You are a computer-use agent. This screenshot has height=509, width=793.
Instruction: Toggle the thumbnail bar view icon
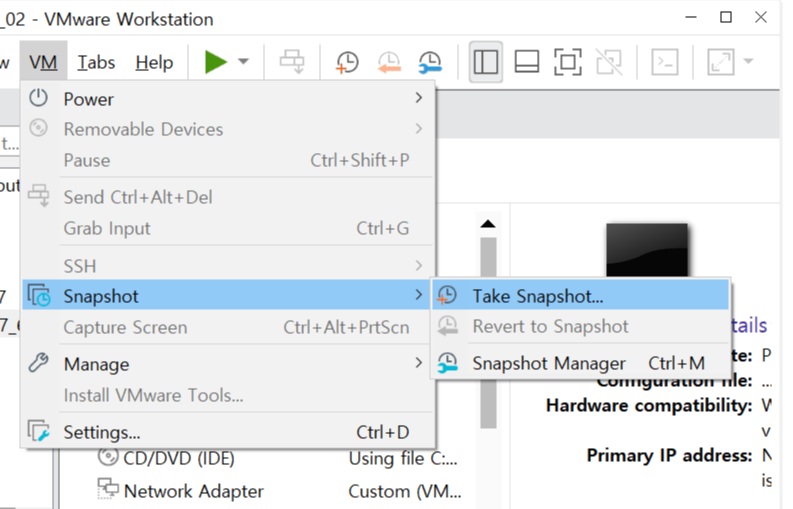coord(526,62)
